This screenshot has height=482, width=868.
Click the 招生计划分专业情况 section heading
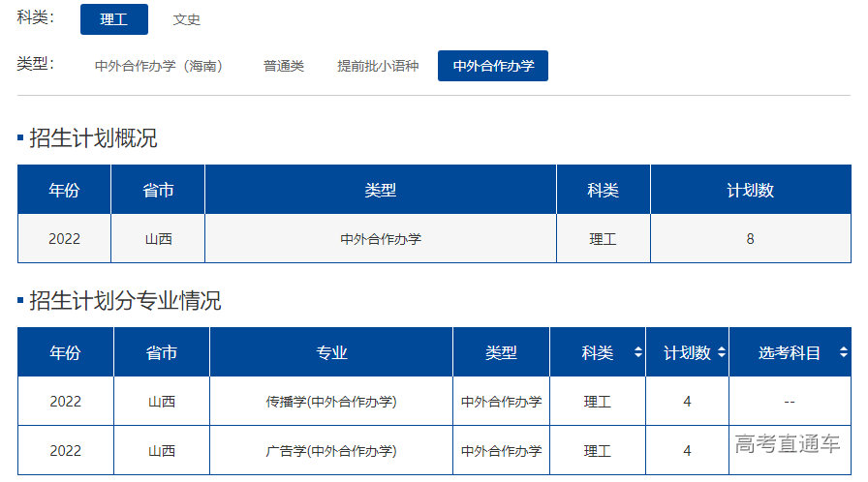125,300
